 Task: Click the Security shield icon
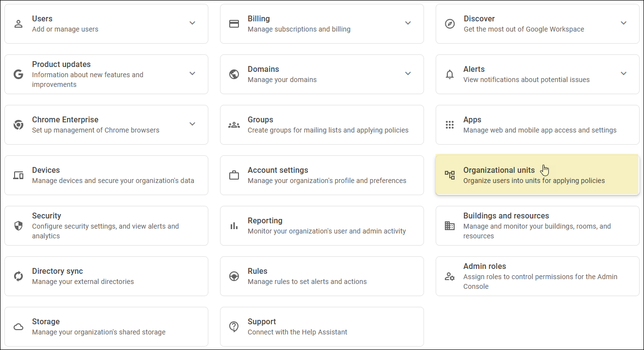18,226
